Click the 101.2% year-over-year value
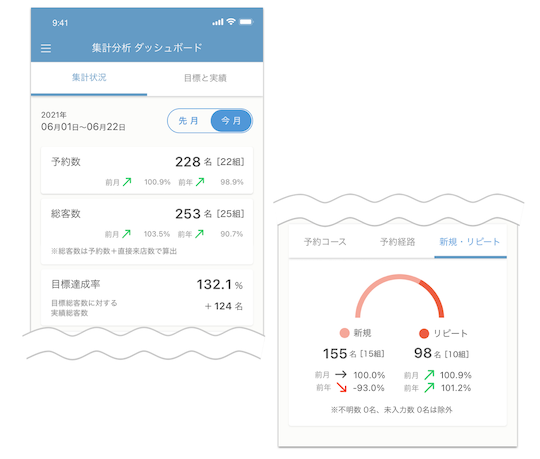540x459 pixels. (456, 388)
